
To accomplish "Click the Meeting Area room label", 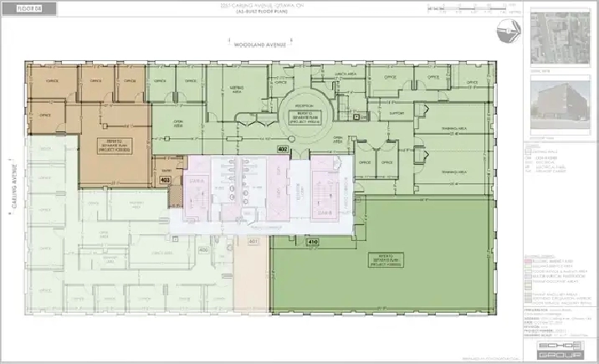I will (x=236, y=88).
